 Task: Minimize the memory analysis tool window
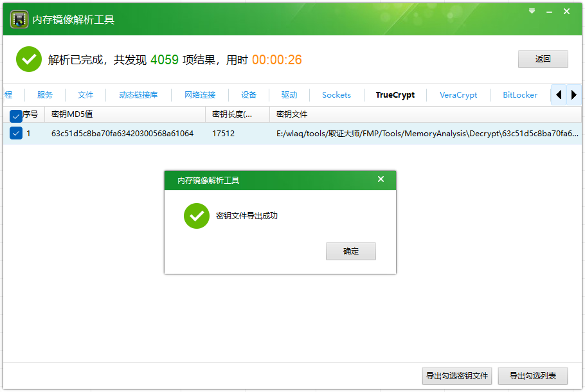pyautogui.click(x=549, y=12)
